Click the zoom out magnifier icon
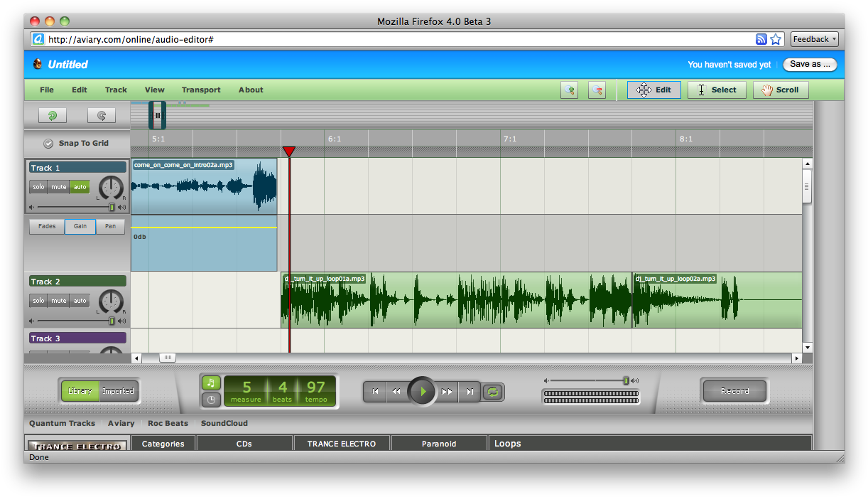868x497 pixels. pyautogui.click(x=597, y=90)
